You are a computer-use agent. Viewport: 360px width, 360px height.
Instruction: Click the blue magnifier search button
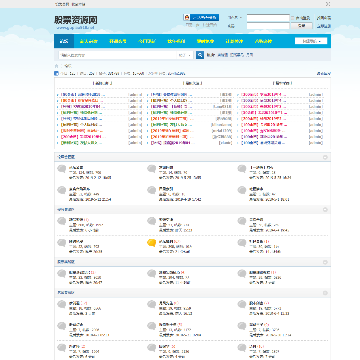click(200, 55)
